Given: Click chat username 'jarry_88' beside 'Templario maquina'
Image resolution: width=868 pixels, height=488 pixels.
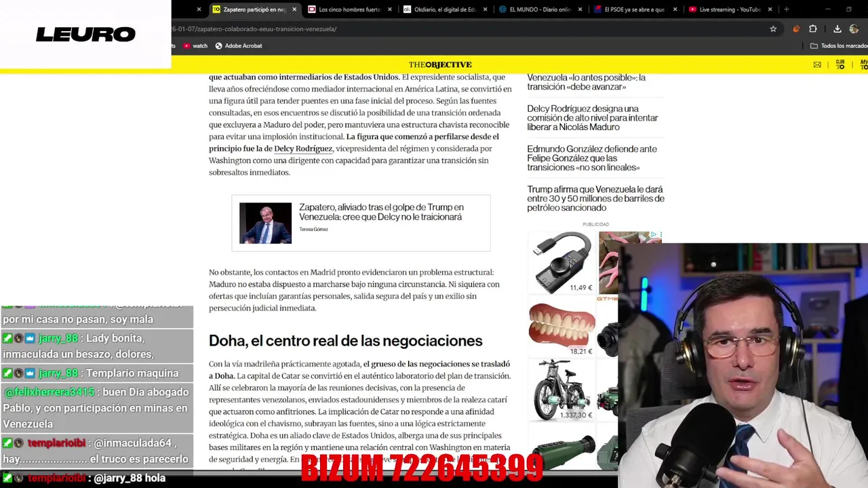Looking at the screenshot, I should pyautogui.click(x=58, y=373).
